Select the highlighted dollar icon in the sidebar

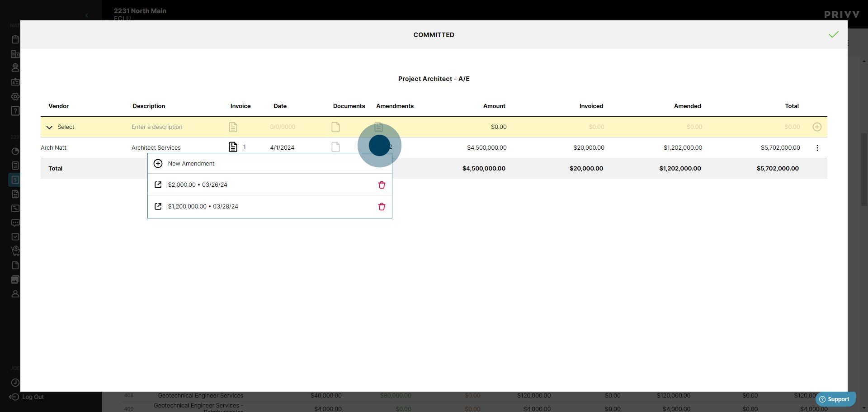coord(15,180)
